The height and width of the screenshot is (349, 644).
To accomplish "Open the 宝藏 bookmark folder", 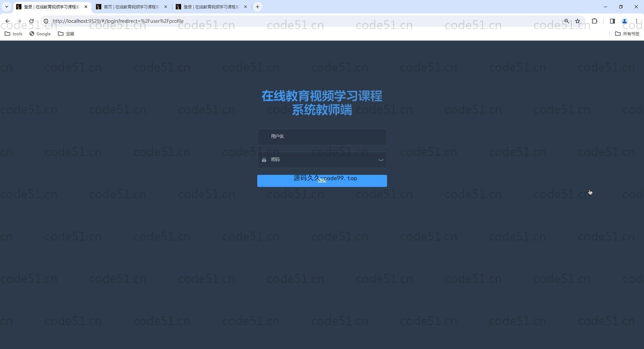I will [x=66, y=34].
